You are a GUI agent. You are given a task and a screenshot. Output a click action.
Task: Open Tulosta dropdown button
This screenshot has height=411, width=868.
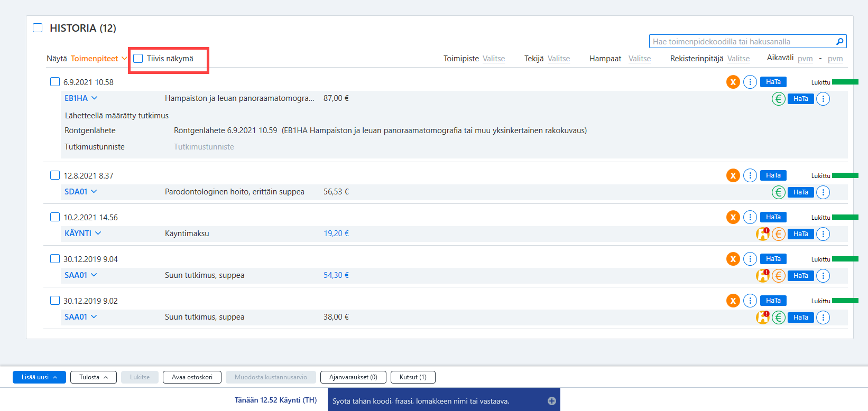coord(94,377)
